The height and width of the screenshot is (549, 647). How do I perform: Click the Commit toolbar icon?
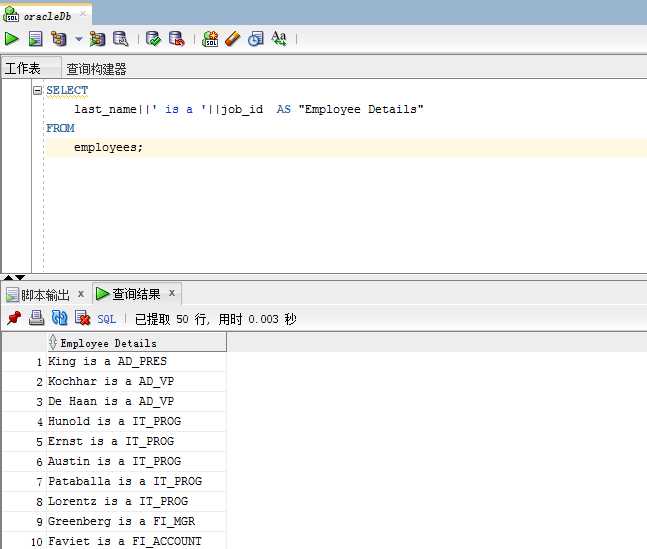(153, 39)
